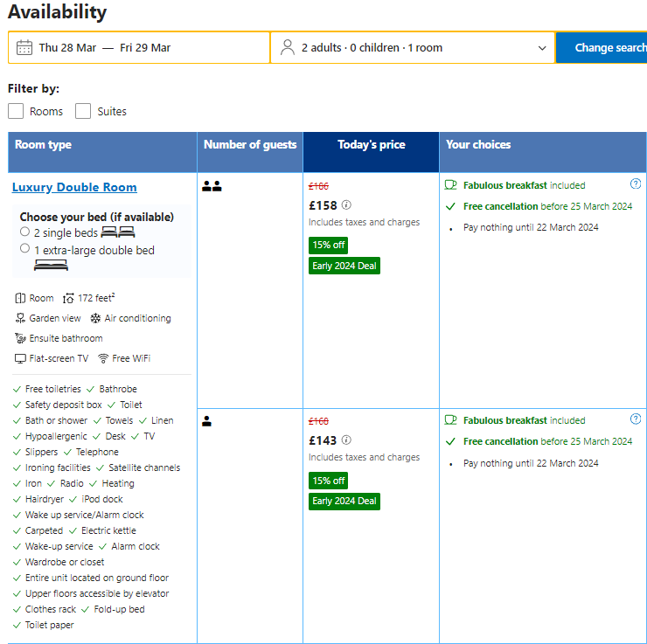Click the £158 price text
Image resolution: width=647 pixels, height=644 pixels.
pyautogui.click(x=323, y=205)
